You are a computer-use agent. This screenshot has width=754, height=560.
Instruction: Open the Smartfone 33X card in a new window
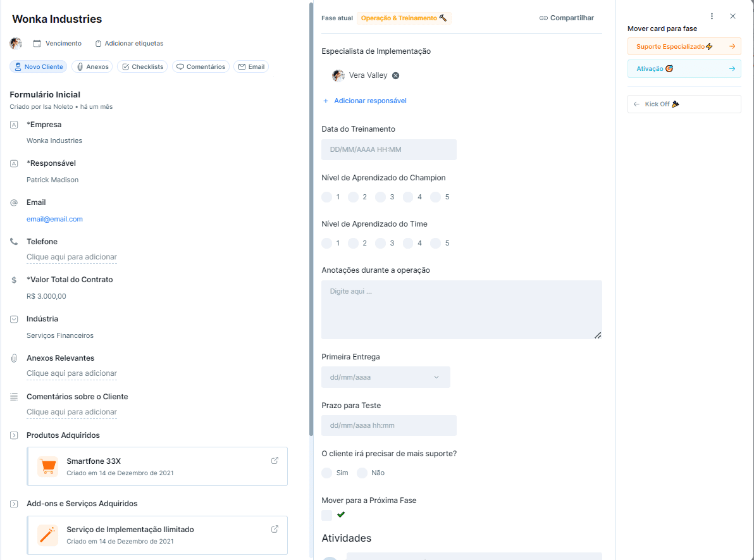click(x=275, y=461)
